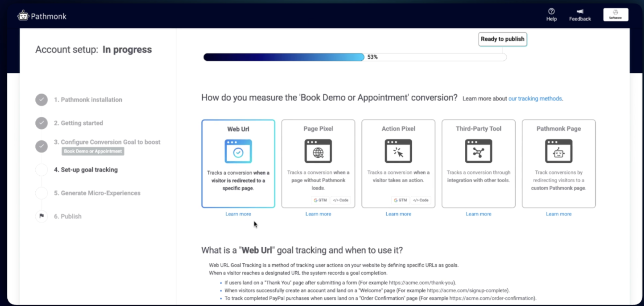This screenshot has width=644, height=306.
Task: Go to step 6. Publish
Action: [68, 216]
